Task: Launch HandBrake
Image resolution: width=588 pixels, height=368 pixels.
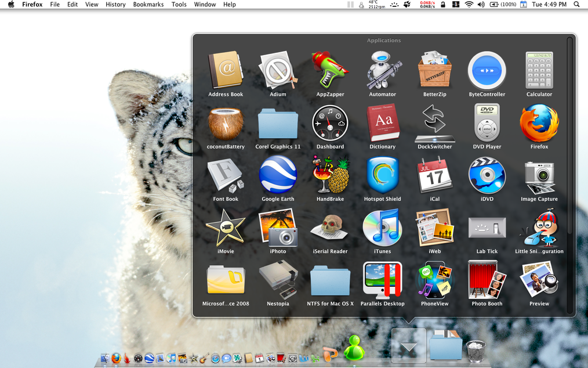Action: coord(330,175)
